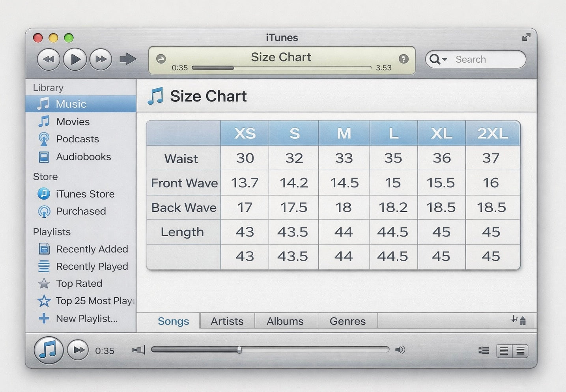
Task: Click the music note icon beside the Size Chart heading
Action: pyautogui.click(x=155, y=96)
